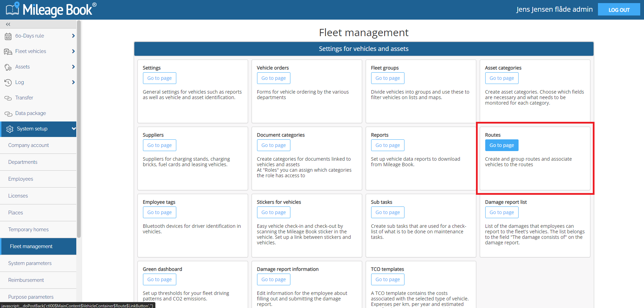Expand the 60-Days rule menu chevron

[73, 36]
